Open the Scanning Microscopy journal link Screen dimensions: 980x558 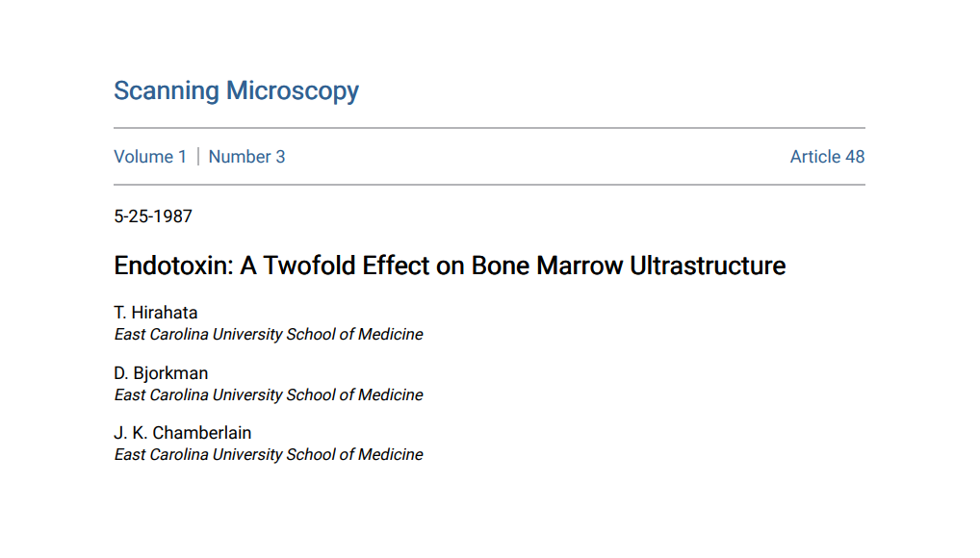[236, 91]
